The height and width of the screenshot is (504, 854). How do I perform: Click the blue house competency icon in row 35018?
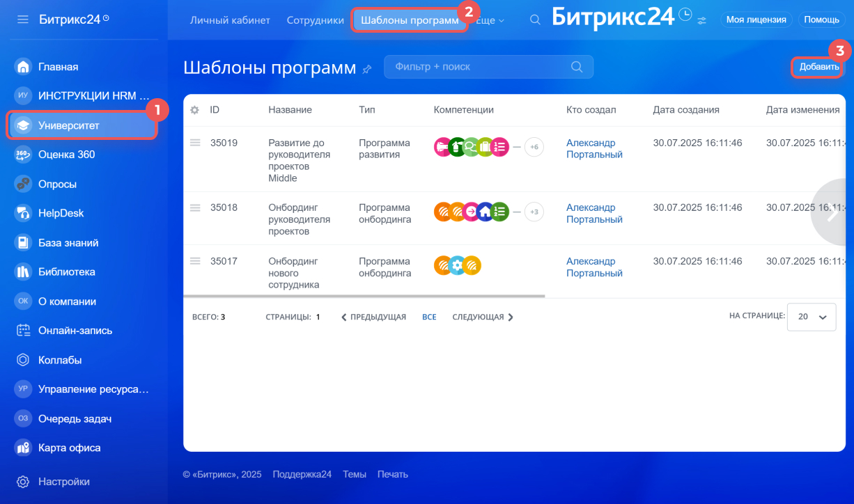[x=486, y=212]
